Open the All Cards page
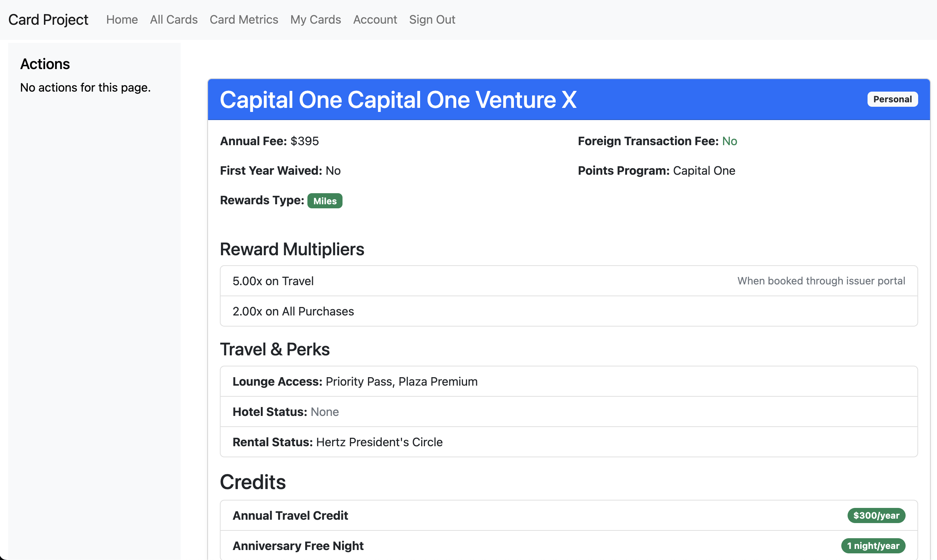Image resolution: width=937 pixels, height=560 pixels. [174, 20]
